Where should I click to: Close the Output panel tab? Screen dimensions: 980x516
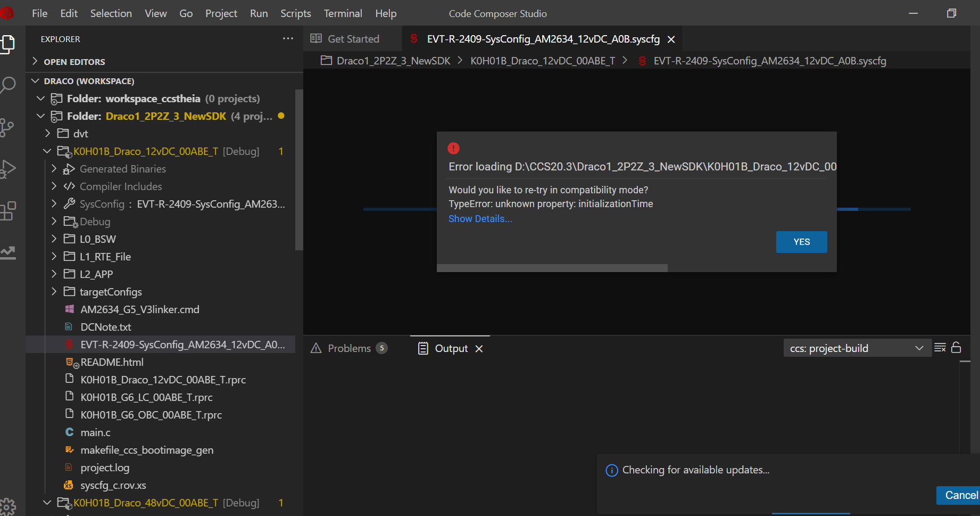click(479, 349)
